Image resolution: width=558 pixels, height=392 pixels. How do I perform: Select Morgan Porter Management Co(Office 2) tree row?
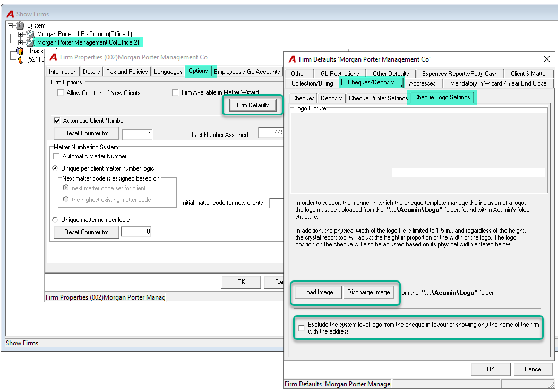coord(88,42)
